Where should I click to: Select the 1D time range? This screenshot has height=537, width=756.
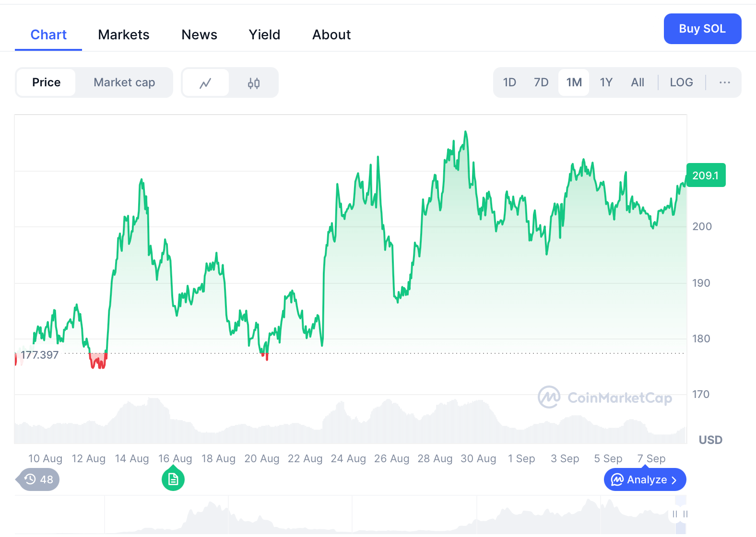[509, 82]
